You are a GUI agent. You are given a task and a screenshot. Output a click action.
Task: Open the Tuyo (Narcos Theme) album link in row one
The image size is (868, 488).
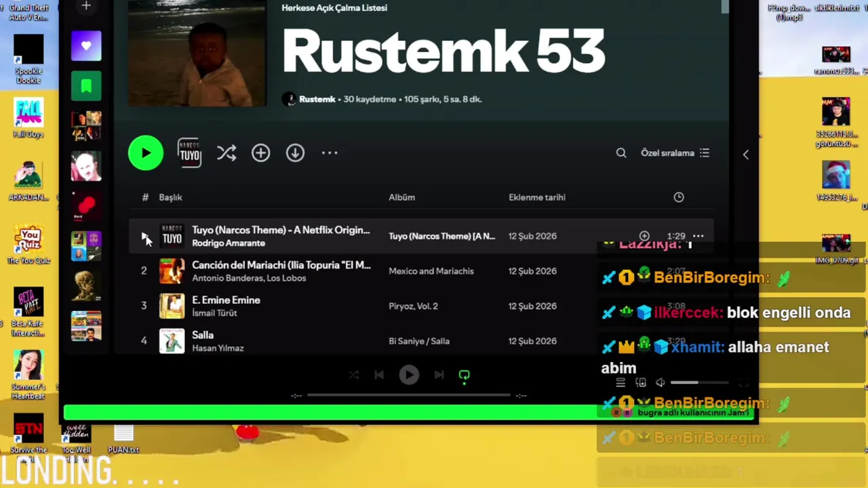[x=442, y=236]
